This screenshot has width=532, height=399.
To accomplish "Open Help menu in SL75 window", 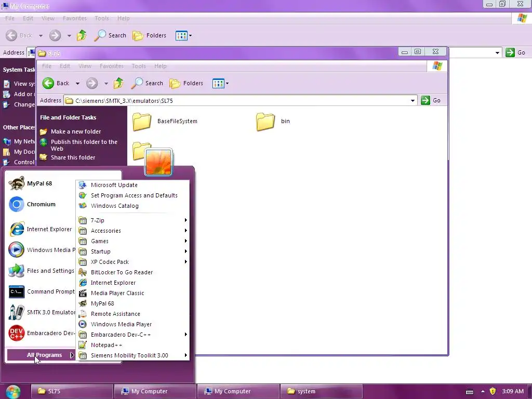I will coord(160,66).
